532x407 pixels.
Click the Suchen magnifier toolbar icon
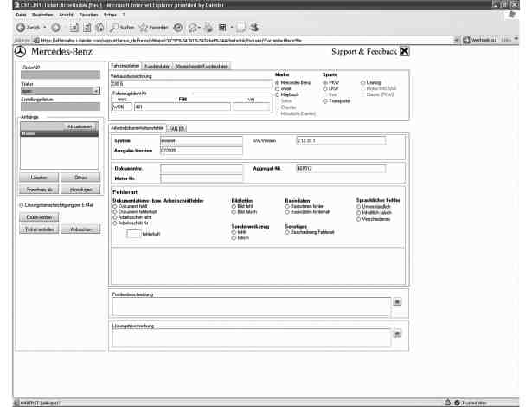[x=114, y=27]
